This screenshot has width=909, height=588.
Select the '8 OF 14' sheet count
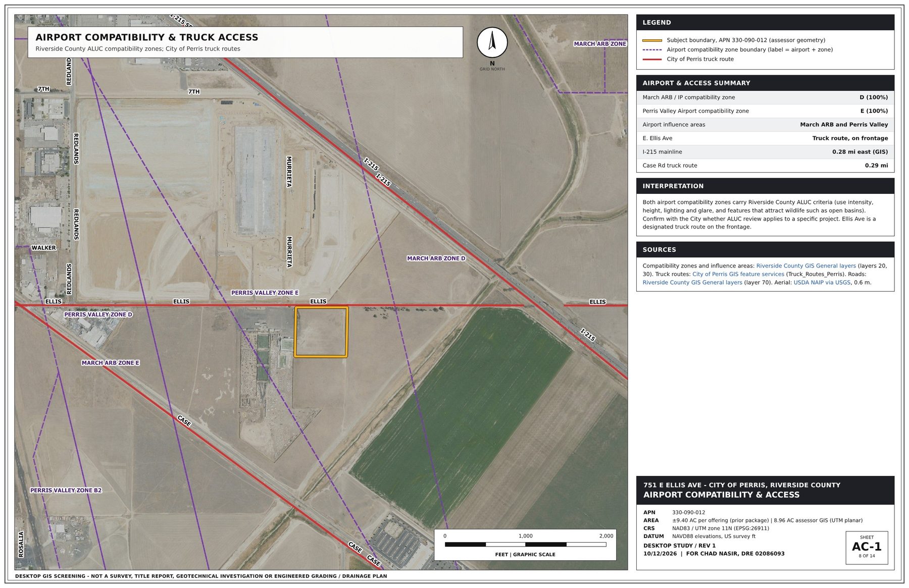(867, 556)
